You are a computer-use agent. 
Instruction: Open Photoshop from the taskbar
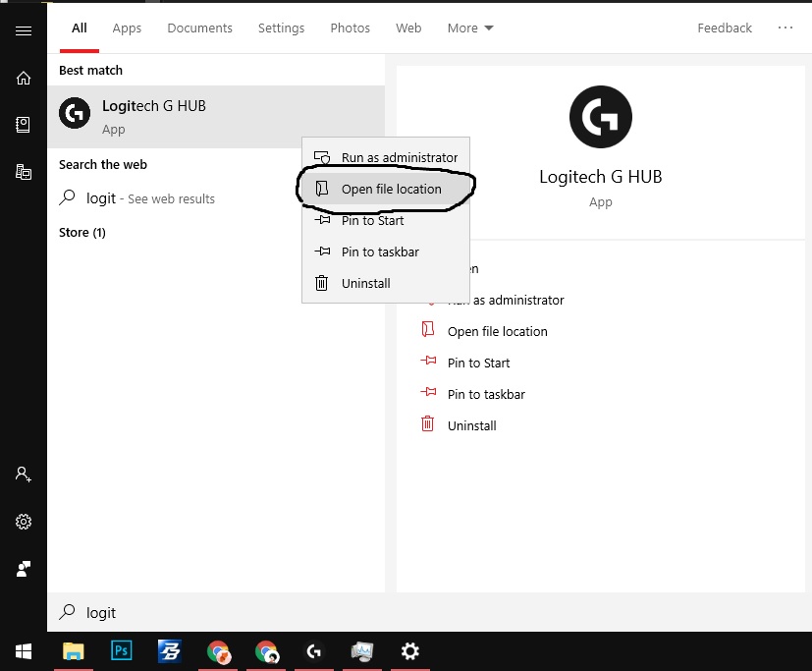click(121, 650)
